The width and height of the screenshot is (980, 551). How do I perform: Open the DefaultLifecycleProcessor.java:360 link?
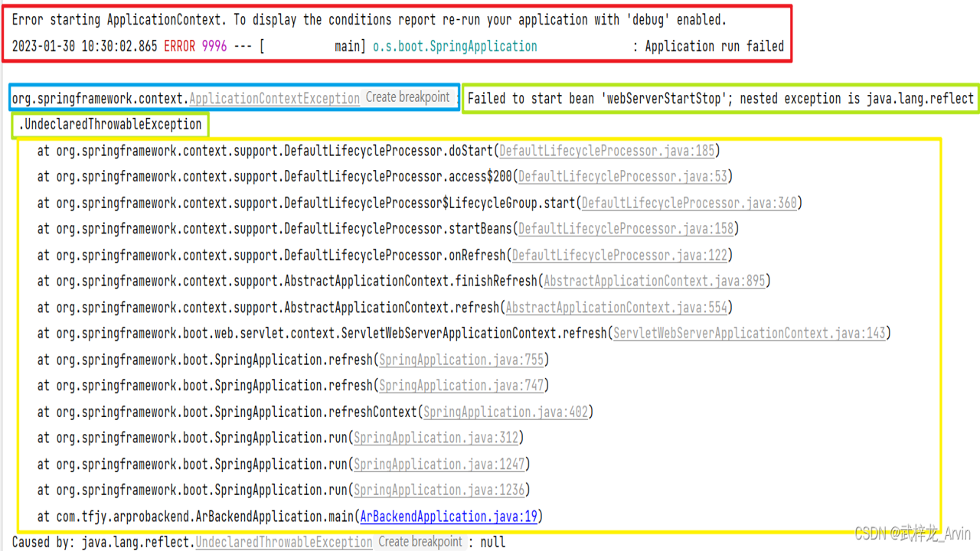point(689,203)
